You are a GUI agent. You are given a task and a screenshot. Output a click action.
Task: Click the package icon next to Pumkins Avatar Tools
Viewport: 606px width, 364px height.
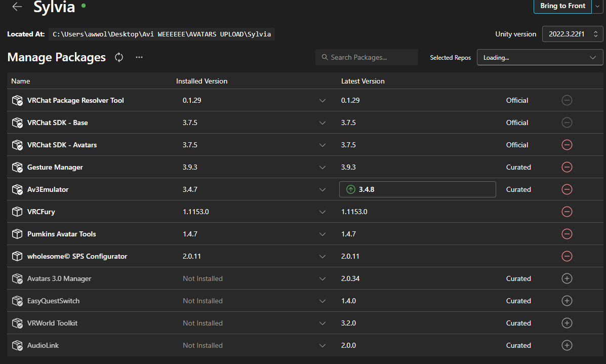pyautogui.click(x=17, y=234)
